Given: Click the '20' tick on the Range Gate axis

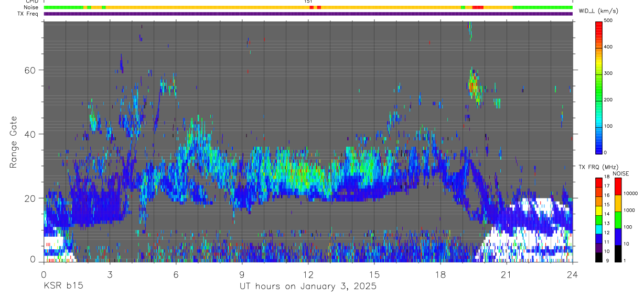Looking at the screenshot, I should pos(29,198).
